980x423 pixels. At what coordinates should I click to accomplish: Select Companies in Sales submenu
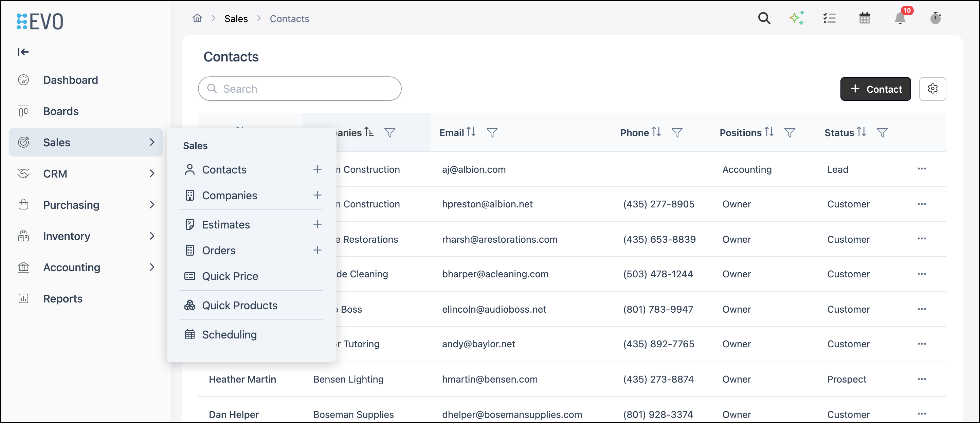[x=230, y=195]
